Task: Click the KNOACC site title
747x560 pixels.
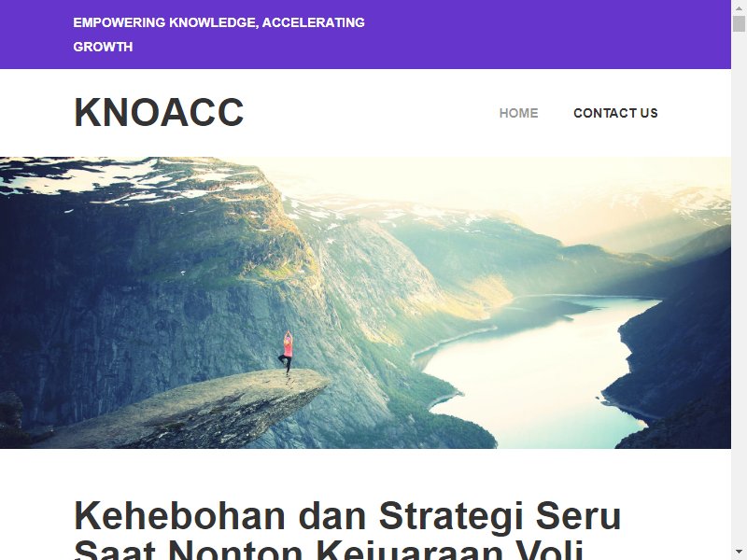Action: (x=159, y=112)
